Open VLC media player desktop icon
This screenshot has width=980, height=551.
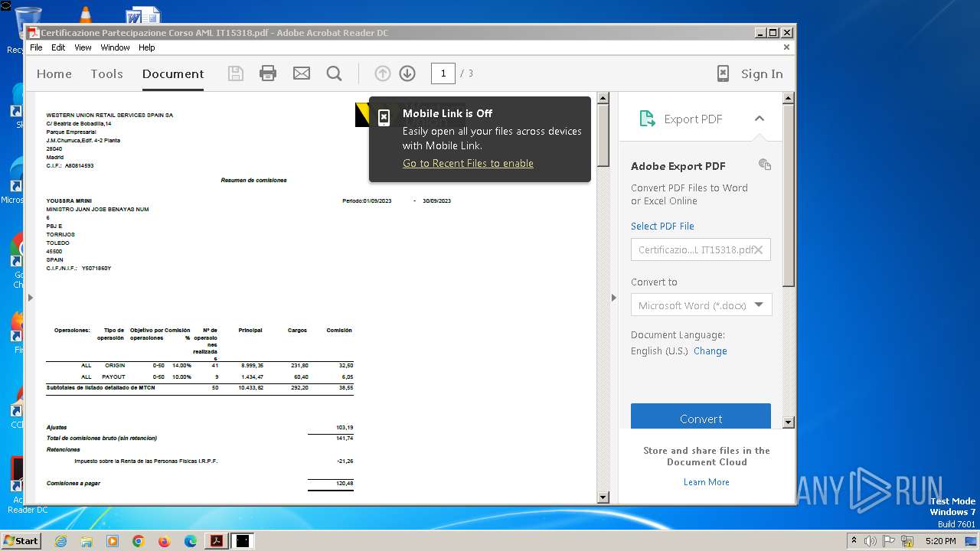[x=85, y=14]
